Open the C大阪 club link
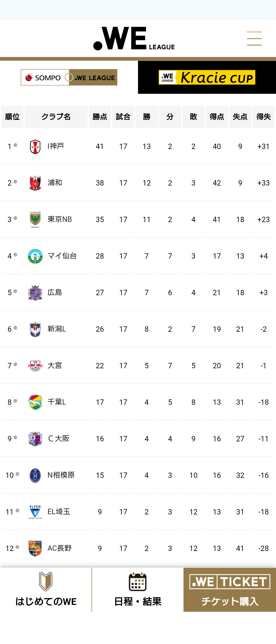The width and height of the screenshot is (276, 644). [x=59, y=439]
